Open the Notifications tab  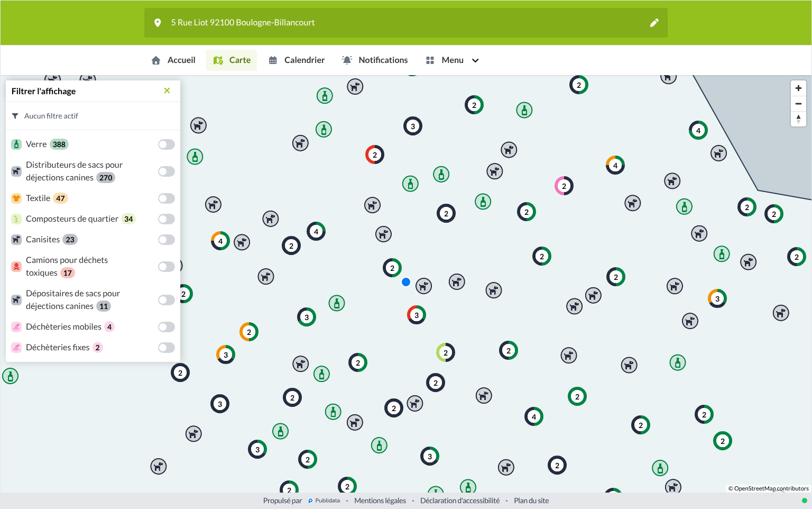pyautogui.click(x=375, y=60)
